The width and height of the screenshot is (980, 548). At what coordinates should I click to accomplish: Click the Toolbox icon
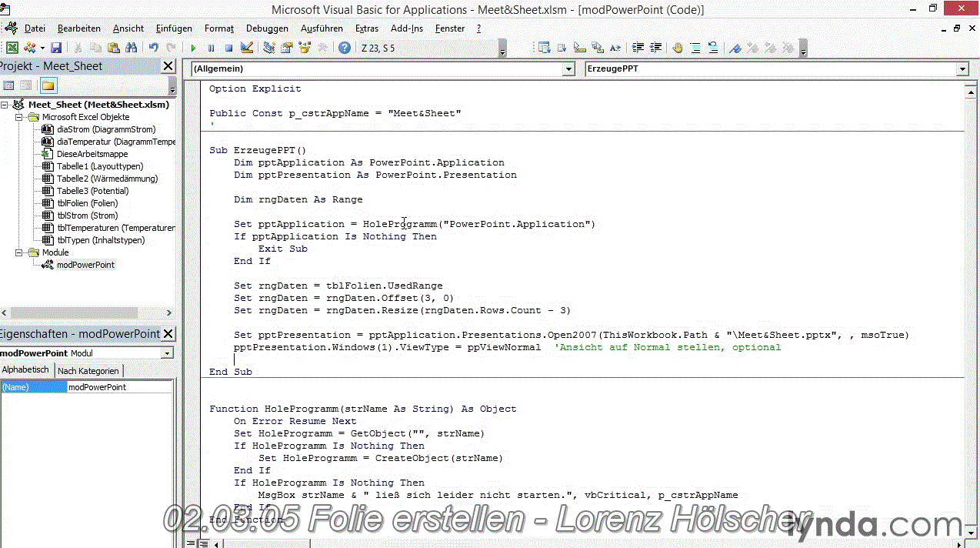click(322, 48)
